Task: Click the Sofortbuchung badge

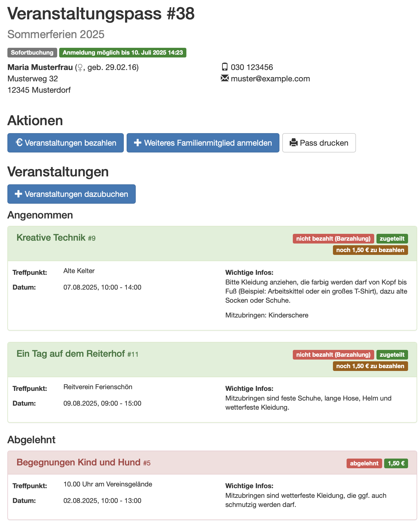Action: pyautogui.click(x=32, y=53)
